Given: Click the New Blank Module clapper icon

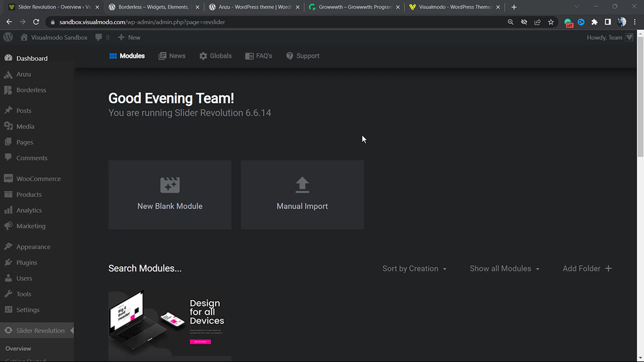Looking at the screenshot, I should click(170, 185).
